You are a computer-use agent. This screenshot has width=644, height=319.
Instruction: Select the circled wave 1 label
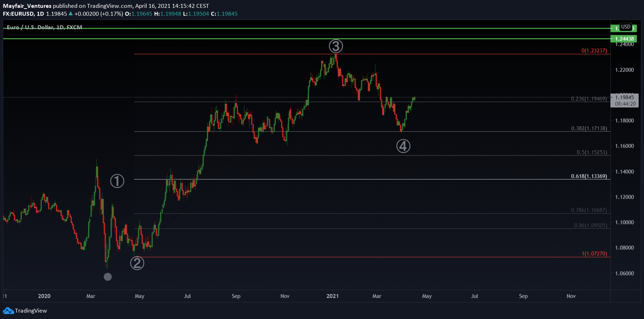(x=117, y=181)
